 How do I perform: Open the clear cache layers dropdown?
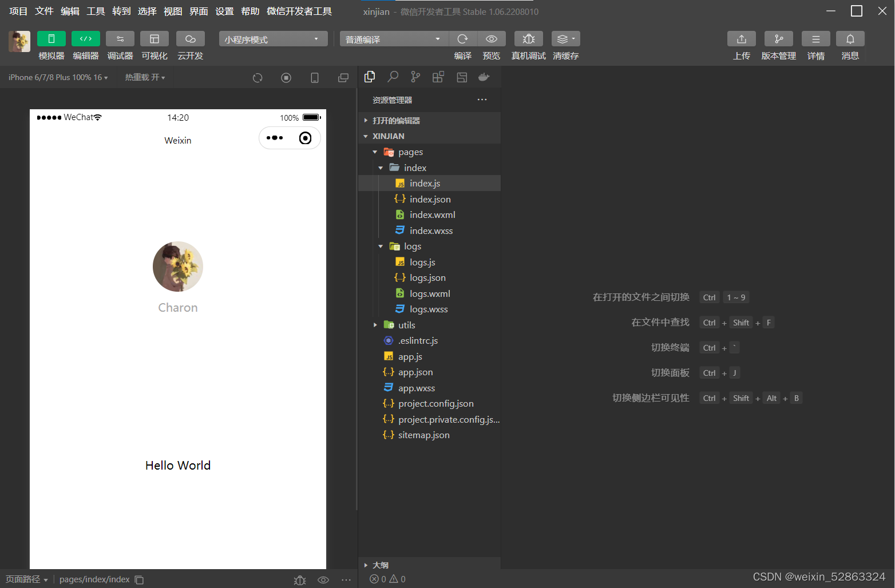[x=566, y=39]
